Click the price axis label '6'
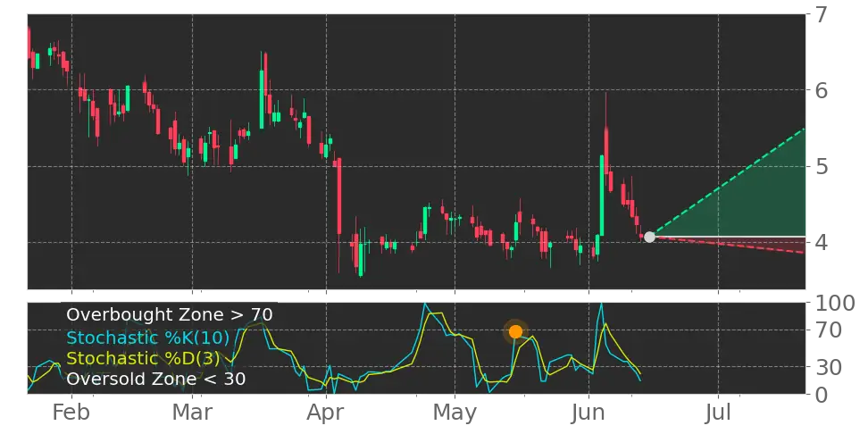 (822, 89)
